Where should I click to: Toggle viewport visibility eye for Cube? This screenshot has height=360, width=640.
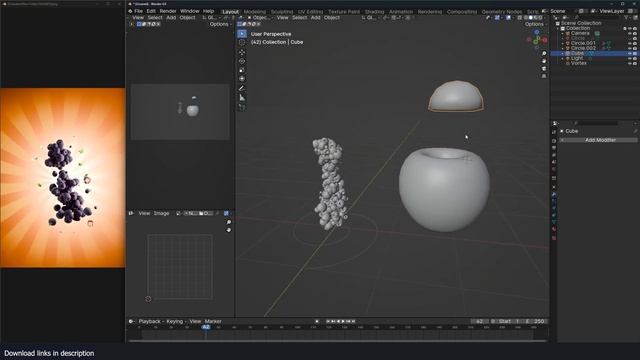click(x=630, y=53)
